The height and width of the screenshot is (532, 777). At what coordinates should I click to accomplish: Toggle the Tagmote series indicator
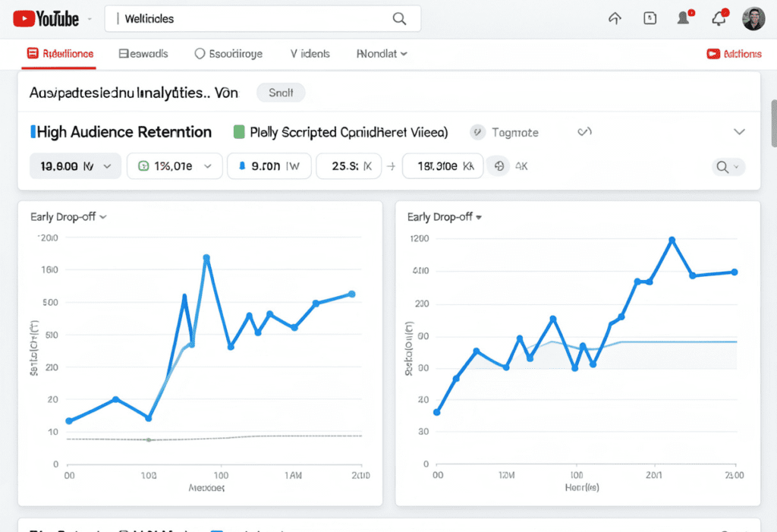pos(477,132)
